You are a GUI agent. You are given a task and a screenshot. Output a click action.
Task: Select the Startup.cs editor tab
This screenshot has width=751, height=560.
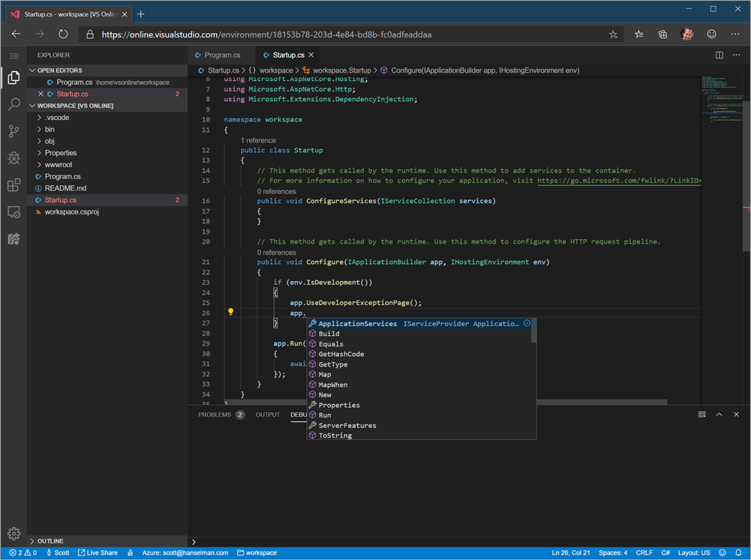[287, 55]
